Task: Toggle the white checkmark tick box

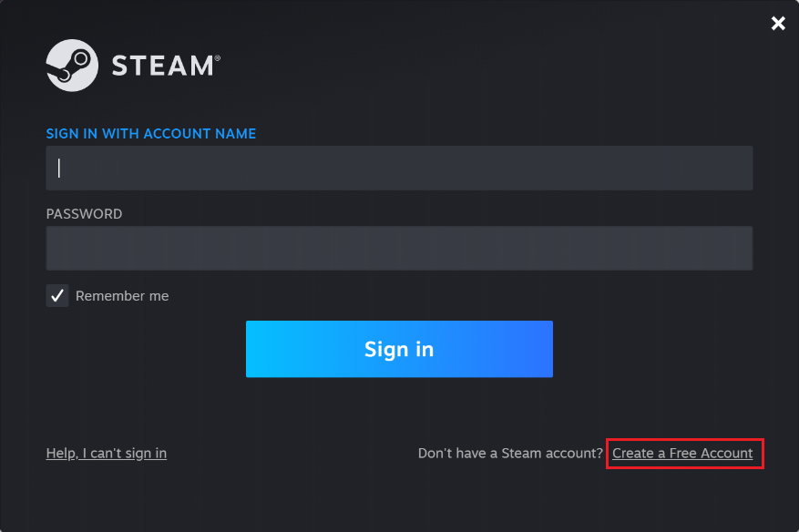Action: pyautogui.click(x=57, y=295)
